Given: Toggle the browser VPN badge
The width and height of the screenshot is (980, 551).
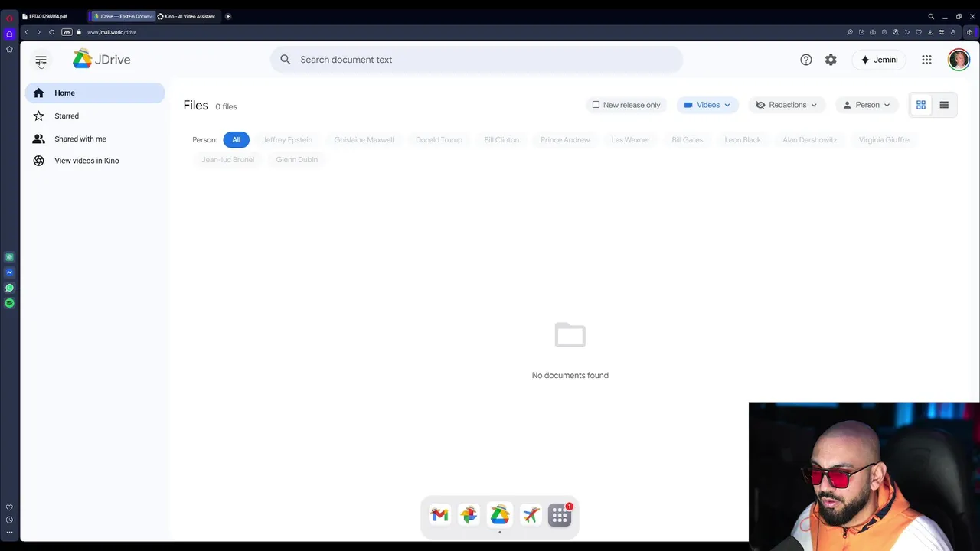Looking at the screenshot, I should (x=67, y=32).
